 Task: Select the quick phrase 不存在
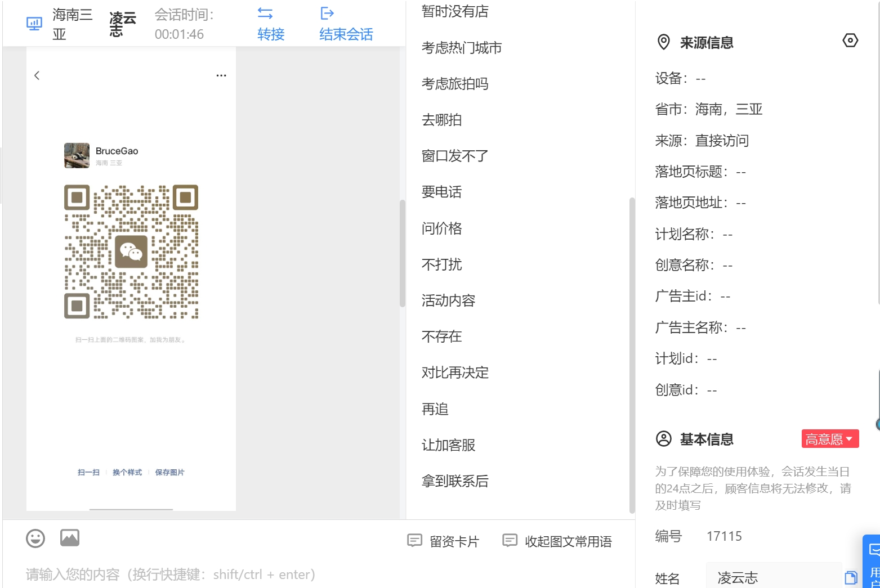[441, 336]
